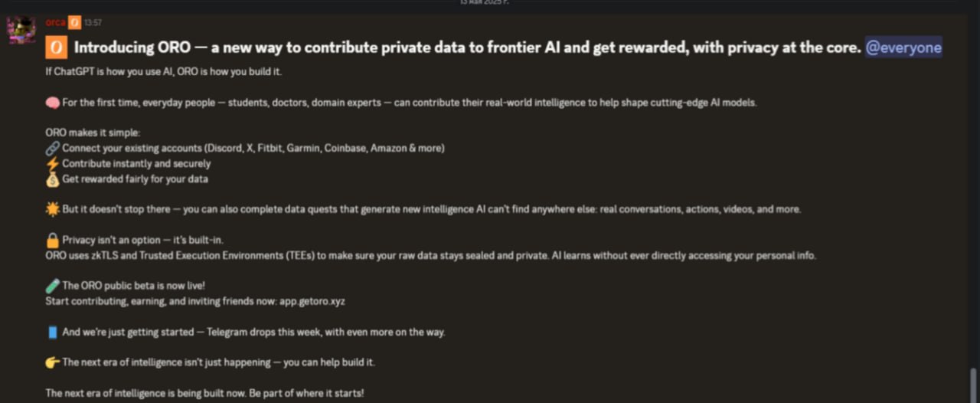Click the orange badge beside orca's name
The image size is (980, 403).
pyautogui.click(x=74, y=22)
